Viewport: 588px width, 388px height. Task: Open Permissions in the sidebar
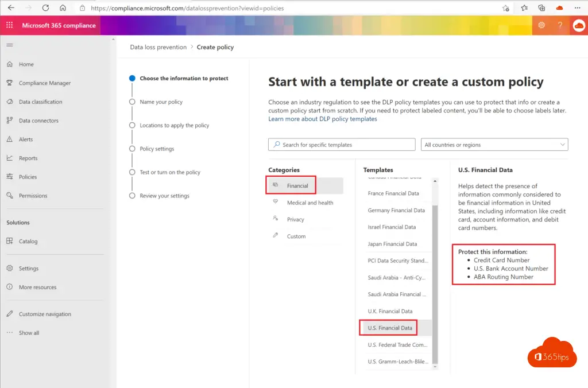pyautogui.click(x=33, y=196)
